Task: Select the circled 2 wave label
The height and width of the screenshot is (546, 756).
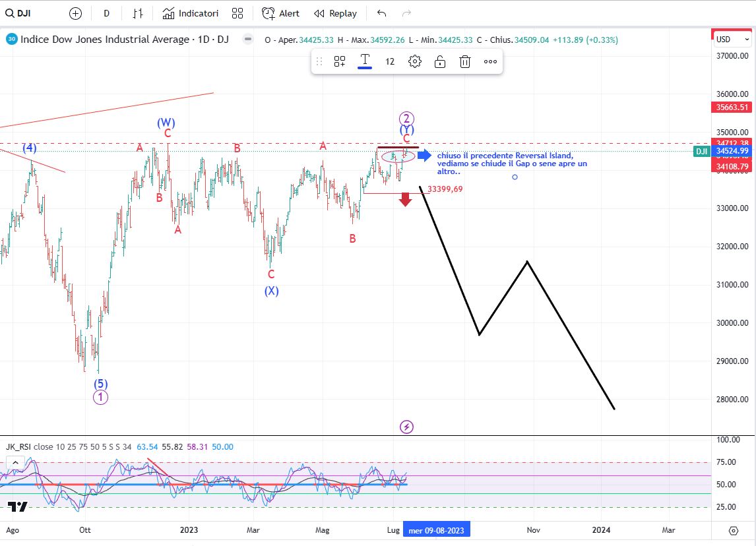Action: click(x=406, y=119)
